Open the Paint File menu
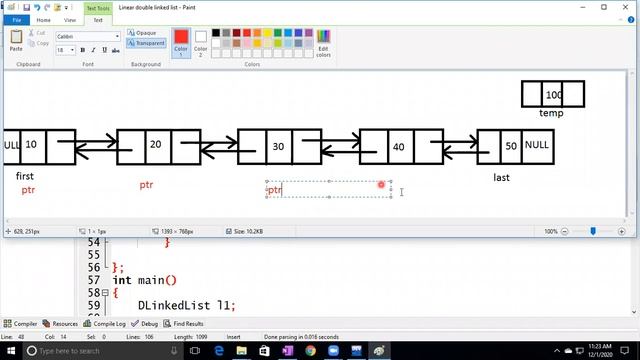 17,20
